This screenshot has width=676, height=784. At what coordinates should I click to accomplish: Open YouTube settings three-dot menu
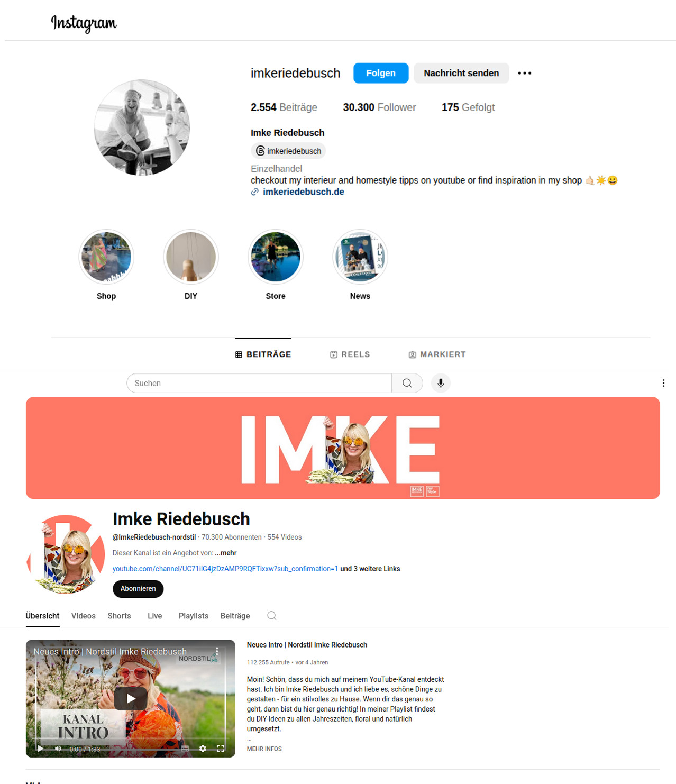click(x=663, y=383)
